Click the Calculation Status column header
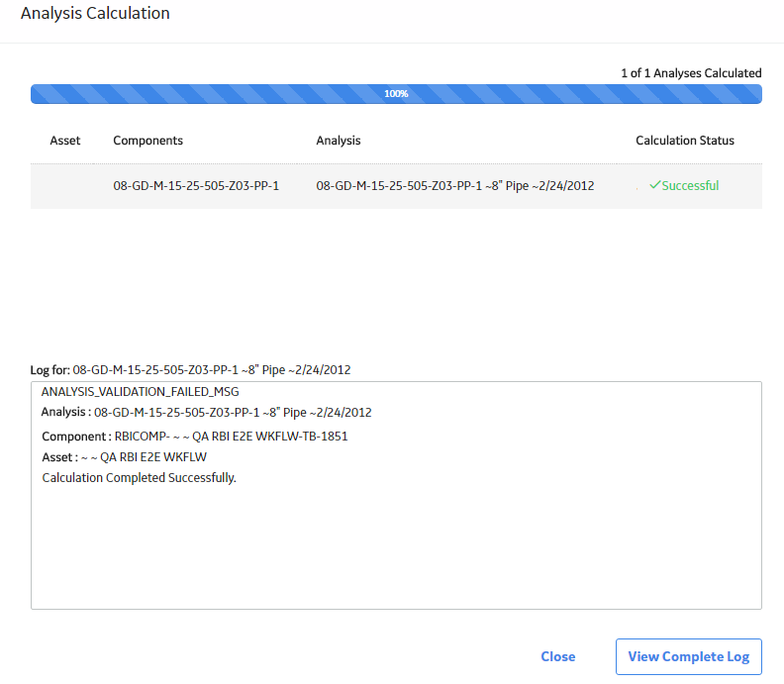Image resolution: width=784 pixels, height=684 pixels. 684,141
